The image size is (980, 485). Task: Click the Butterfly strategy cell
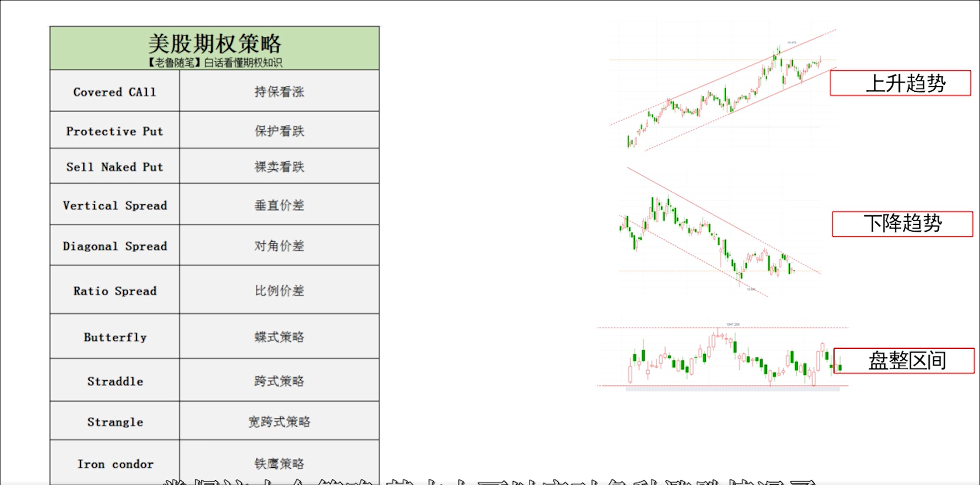tap(115, 337)
